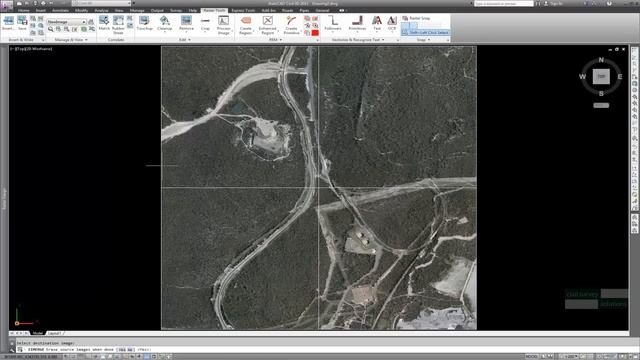Choose No in the command line prompt
Image resolution: width=640 pixels, height=360 pixels.
130,350
